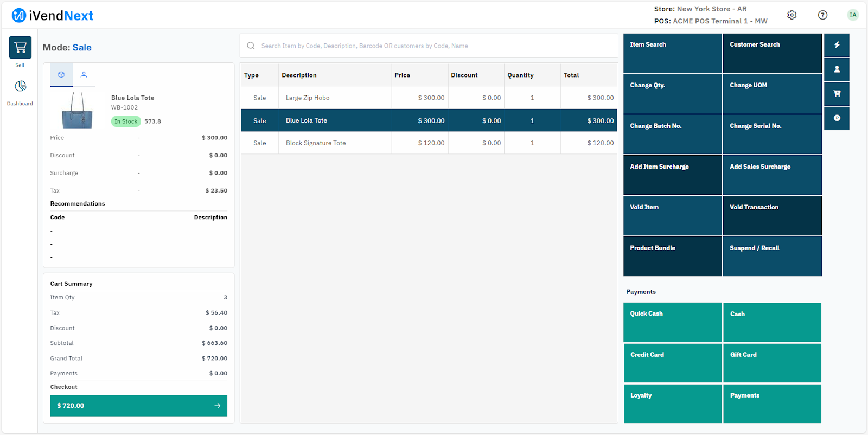Screen dimensions: 868x435
Task: Click the $720.00 checkout button
Action: click(138, 406)
